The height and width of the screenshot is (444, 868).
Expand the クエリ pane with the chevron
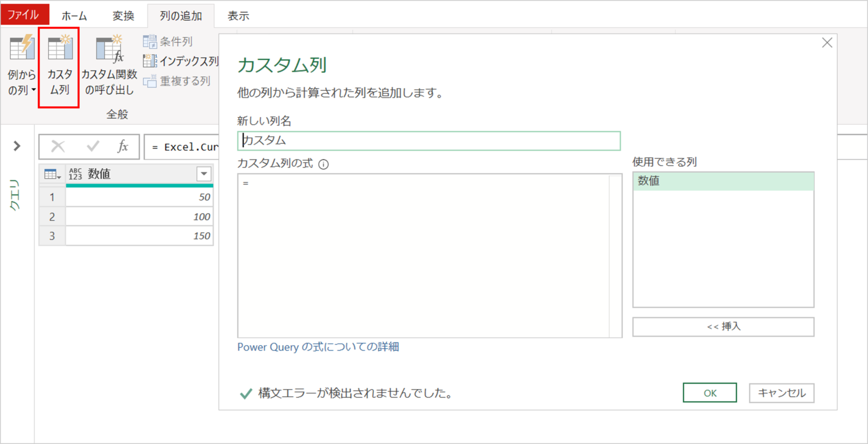pos(17,145)
